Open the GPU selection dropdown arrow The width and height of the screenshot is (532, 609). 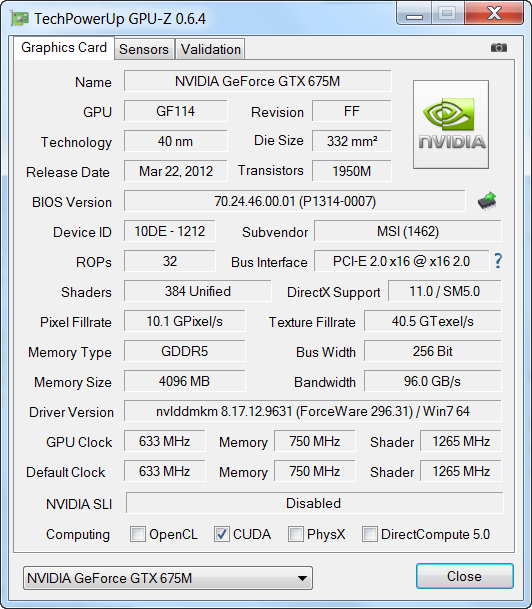click(303, 578)
